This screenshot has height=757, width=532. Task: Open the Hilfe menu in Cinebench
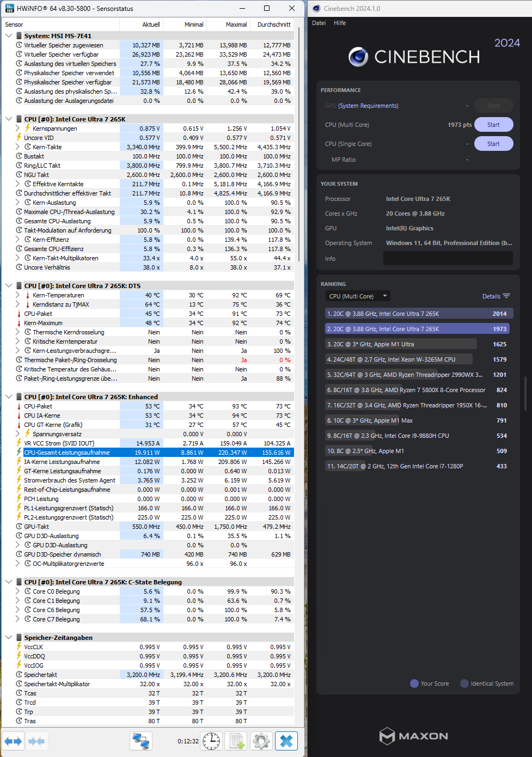click(x=340, y=23)
